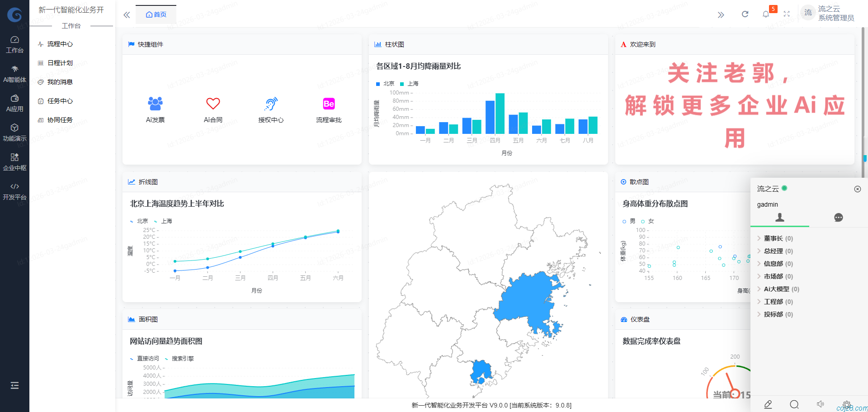Click the 四月 blue bar for 北京
The width and height of the screenshot is (868, 412).
[x=490, y=117]
